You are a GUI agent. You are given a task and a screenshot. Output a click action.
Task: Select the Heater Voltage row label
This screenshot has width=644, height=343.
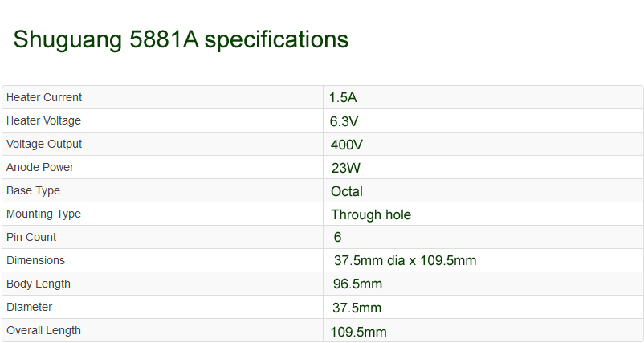[x=43, y=120]
